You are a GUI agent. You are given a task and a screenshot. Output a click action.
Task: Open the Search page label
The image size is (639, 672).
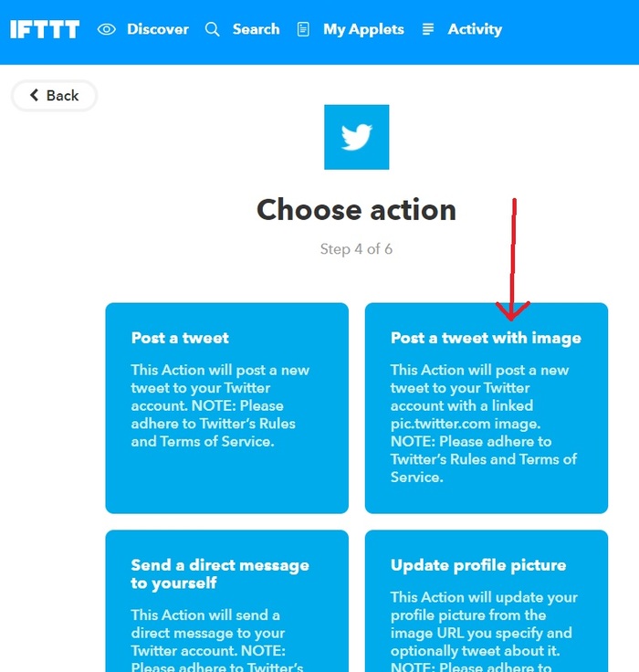click(x=256, y=29)
